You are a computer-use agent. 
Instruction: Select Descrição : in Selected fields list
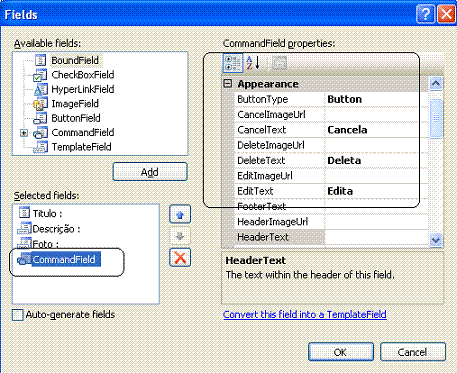(x=56, y=229)
